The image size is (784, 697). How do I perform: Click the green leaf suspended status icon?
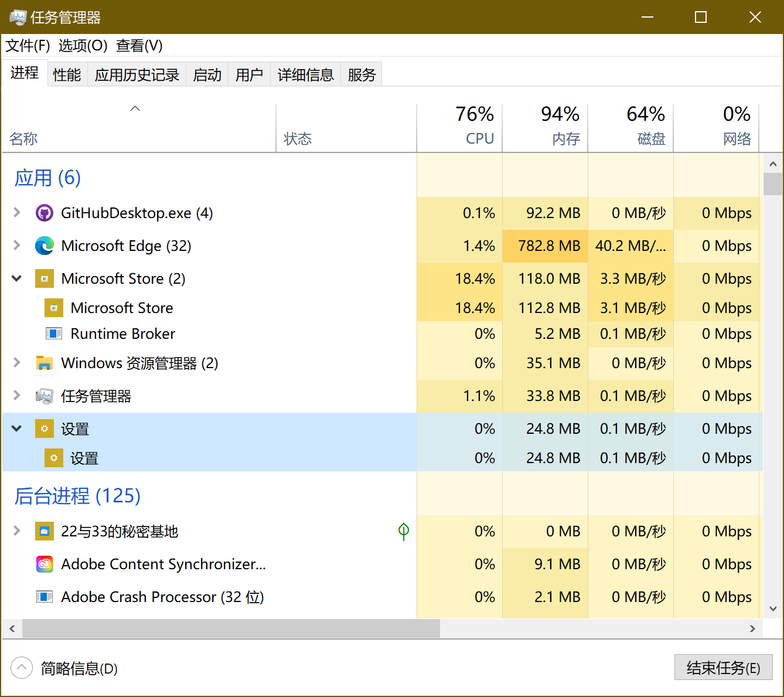[x=404, y=531]
